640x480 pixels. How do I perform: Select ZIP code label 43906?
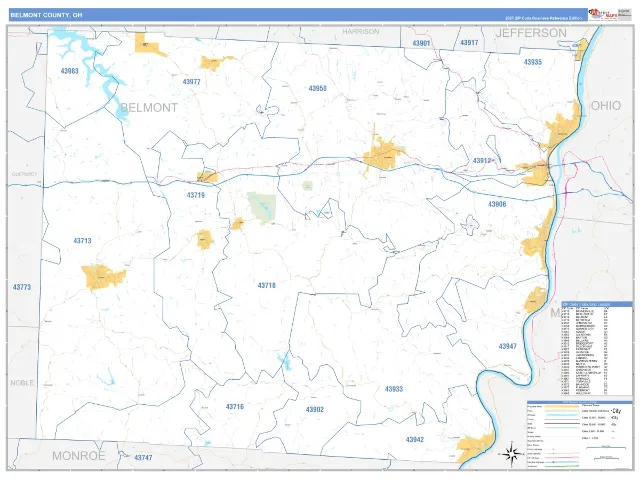pos(497,204)
